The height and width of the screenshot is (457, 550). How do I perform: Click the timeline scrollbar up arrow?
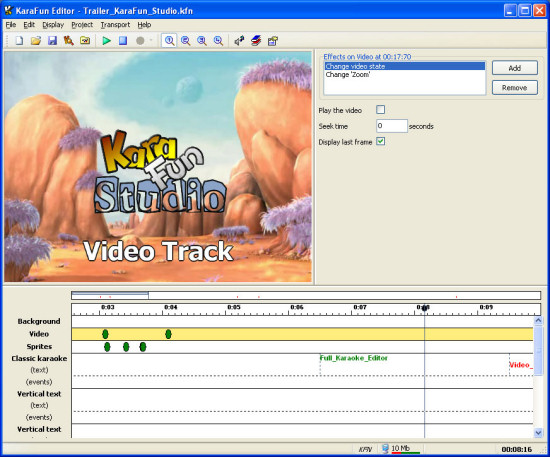(538, 320)
